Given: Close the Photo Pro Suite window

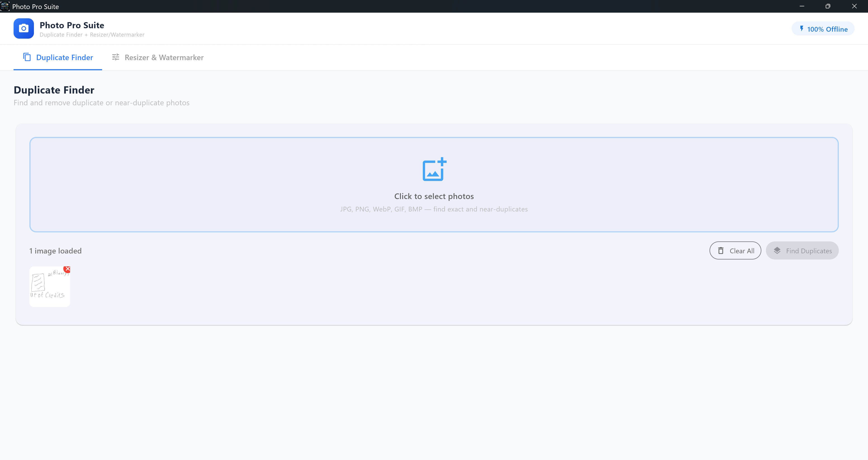Looking at the screenshot, I should 854,6.
